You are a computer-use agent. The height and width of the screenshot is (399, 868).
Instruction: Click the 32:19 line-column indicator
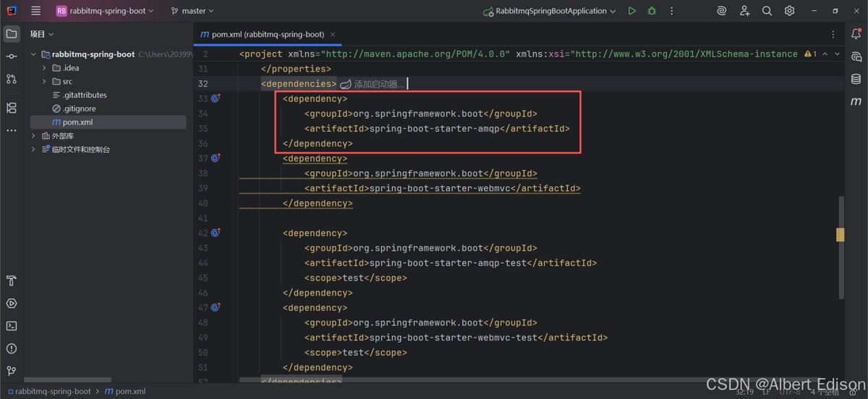[x=744, y=392]
